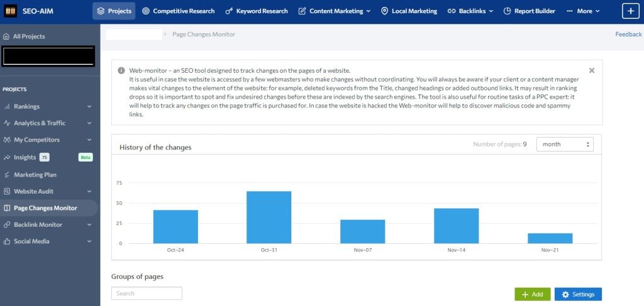The width and height of the screenshot is (644, 306).
Task: Click the Keyword Research key icon
Action: (229, 11)
